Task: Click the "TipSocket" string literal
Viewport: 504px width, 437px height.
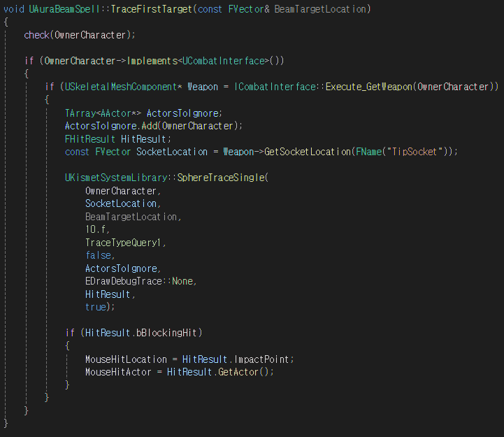Action: click(415, 152)
